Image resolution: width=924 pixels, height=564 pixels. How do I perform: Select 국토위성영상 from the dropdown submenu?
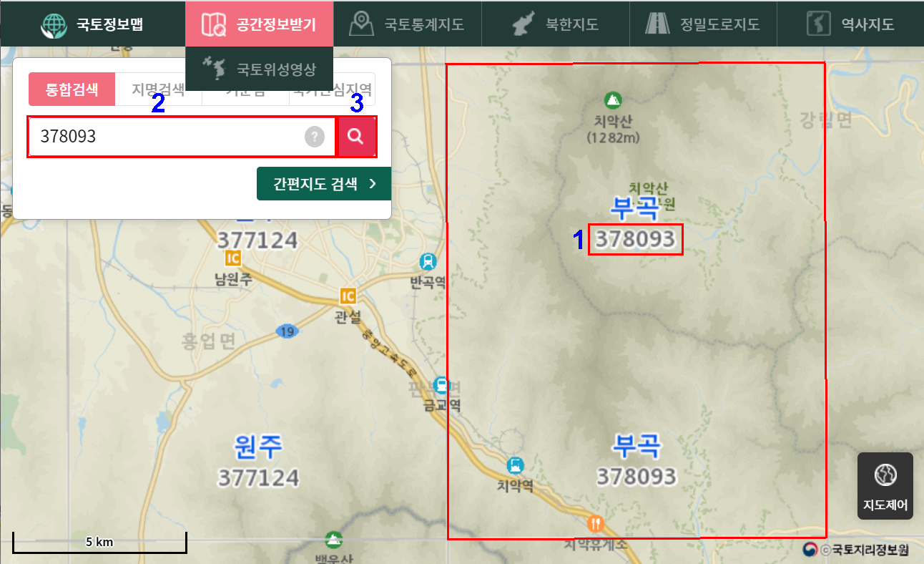259,69
